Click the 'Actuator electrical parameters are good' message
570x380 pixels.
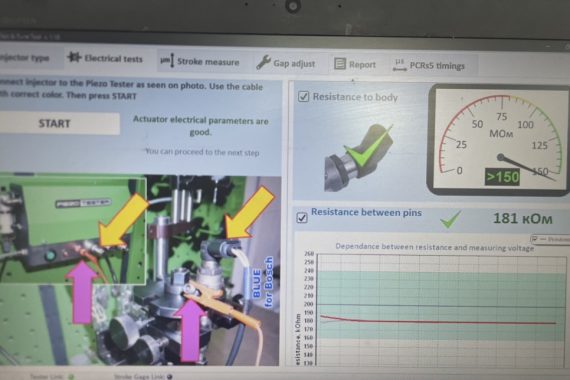200,125
